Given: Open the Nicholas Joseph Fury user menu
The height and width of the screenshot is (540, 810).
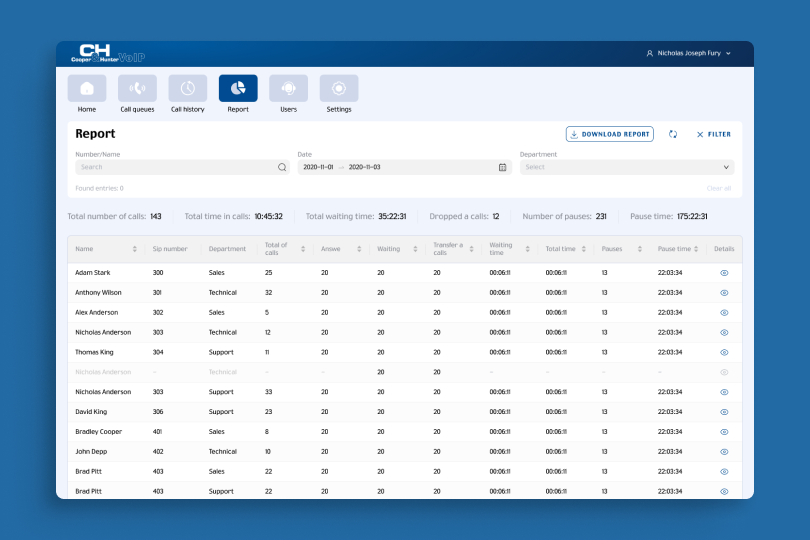Looking at the screenshot, I should (x=689, y=53).
